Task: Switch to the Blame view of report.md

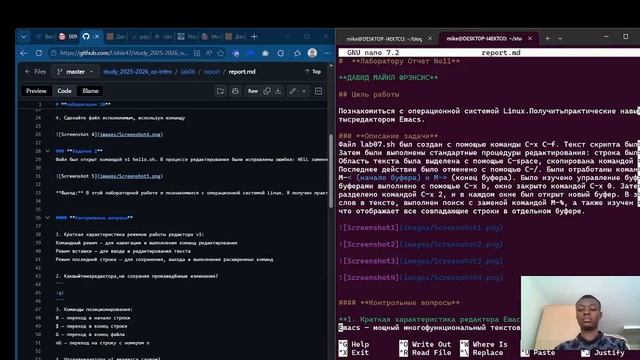Action: [x=90, y=91]
